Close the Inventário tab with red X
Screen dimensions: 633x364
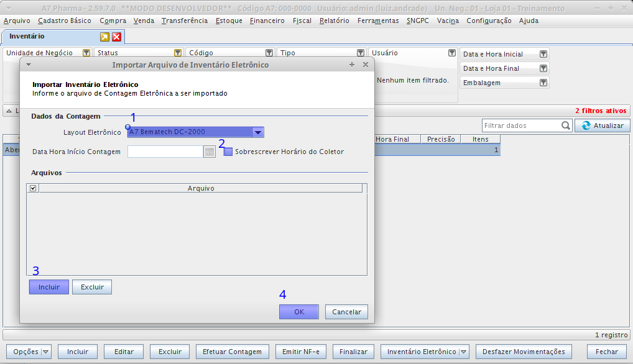click(x=116, y=37)
